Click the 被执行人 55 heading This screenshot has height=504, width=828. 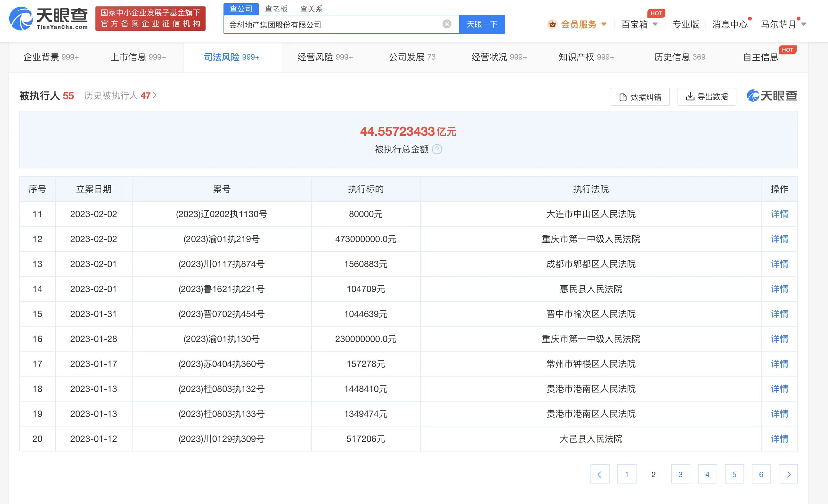click(x=47, y=96)
